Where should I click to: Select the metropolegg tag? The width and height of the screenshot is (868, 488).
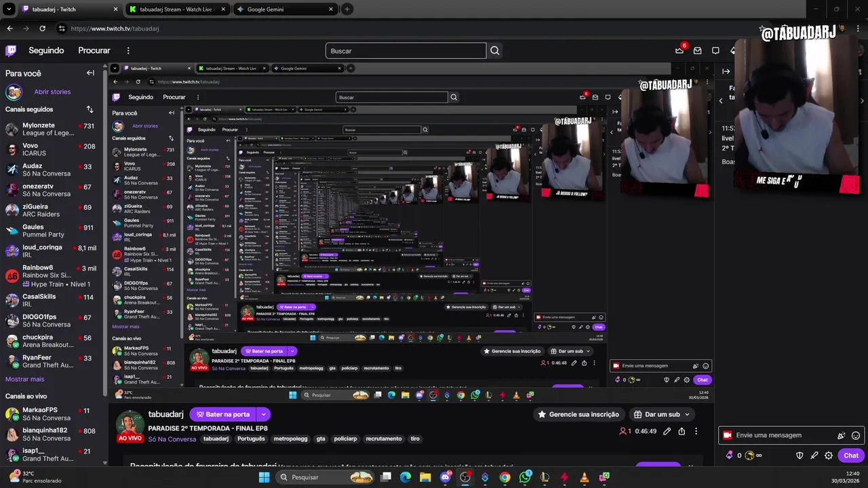(x=290, y=439)
